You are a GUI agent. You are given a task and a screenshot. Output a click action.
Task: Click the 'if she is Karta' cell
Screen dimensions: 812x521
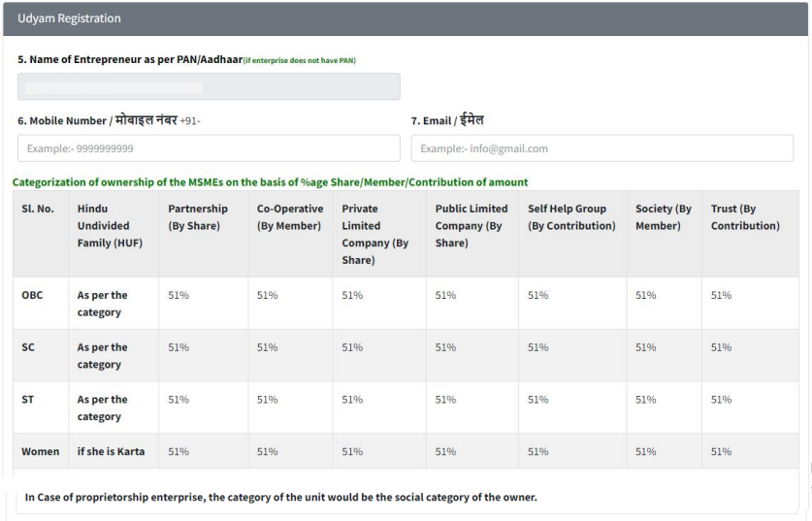coord(111,451)
